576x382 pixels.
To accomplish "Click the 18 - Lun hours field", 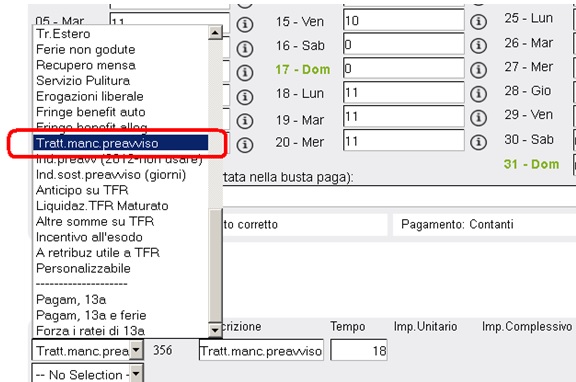I will (x=403, y=92).
